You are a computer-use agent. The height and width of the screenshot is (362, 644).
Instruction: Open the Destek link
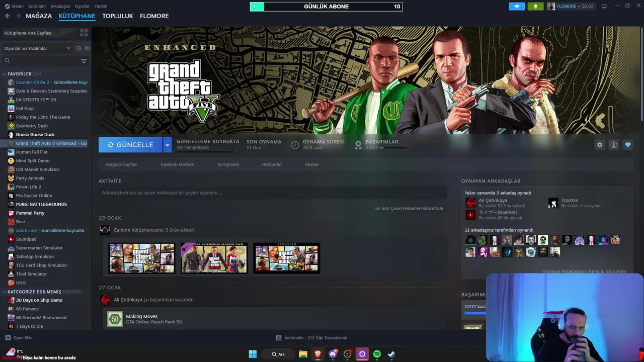pos(311,164)
